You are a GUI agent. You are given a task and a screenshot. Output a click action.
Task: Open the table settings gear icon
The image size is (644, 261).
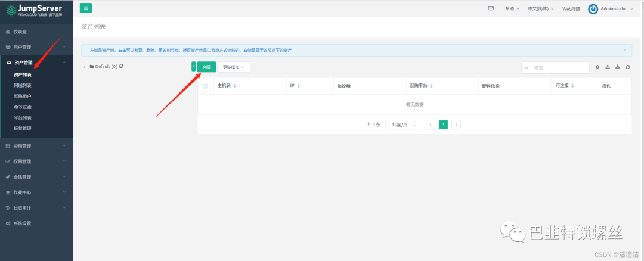pos(597,67)
